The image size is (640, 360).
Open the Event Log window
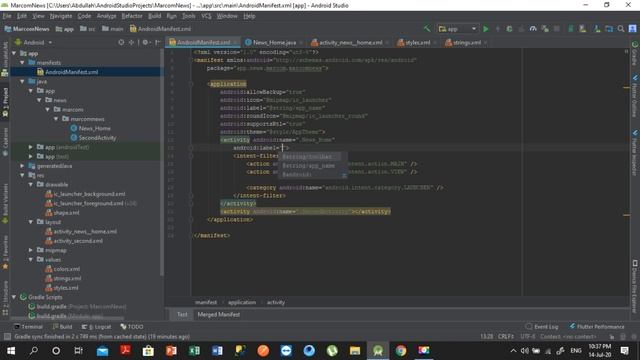click(542, 327)
